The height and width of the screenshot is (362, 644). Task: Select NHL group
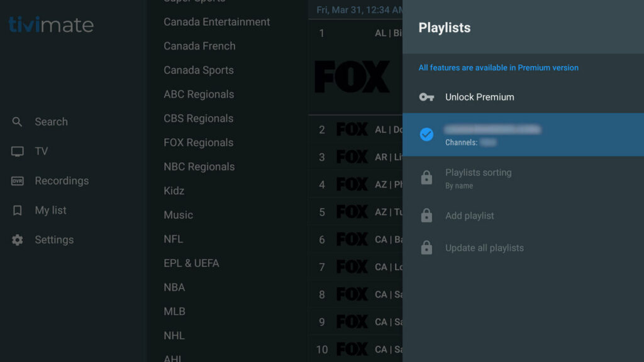pos(174,336)
